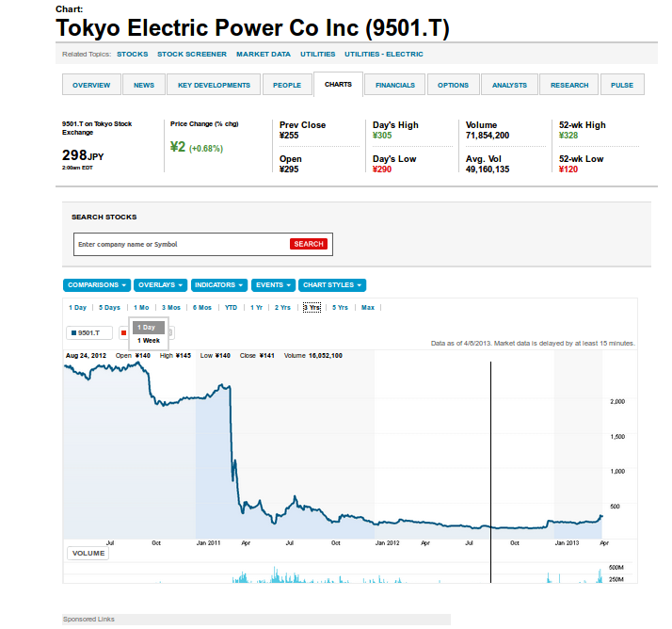
Task: Set chart range to 5 Days
Action: click(x=109, y=307)
